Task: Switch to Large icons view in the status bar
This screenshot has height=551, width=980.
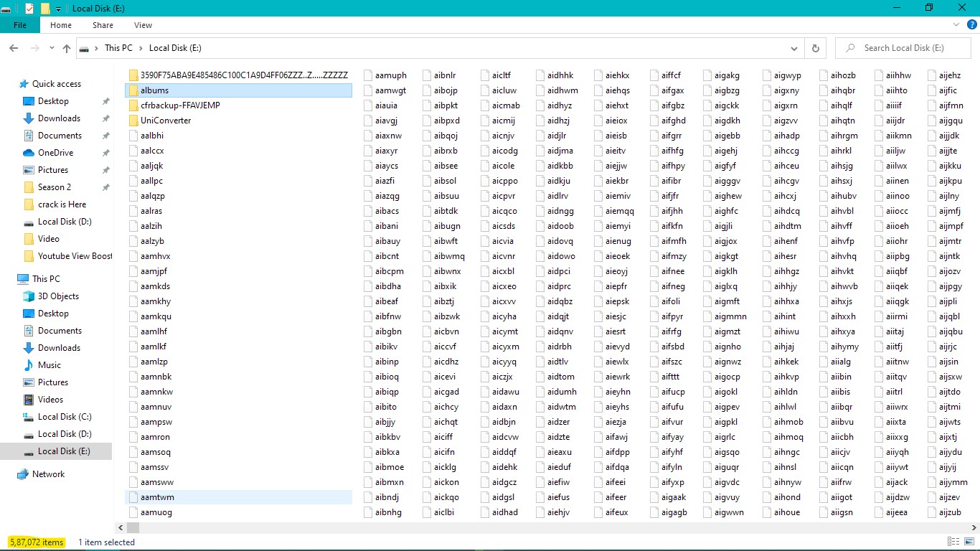Action: pos(968,542)
